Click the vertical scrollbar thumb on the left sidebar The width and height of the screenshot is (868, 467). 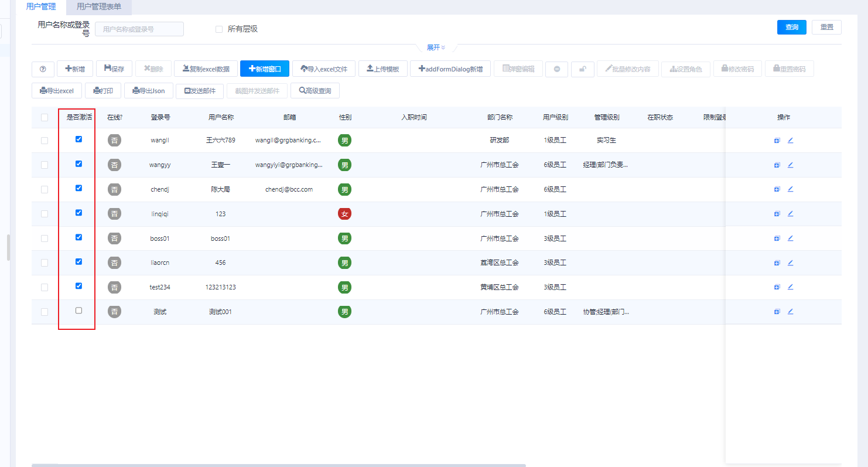click(8, 247)
